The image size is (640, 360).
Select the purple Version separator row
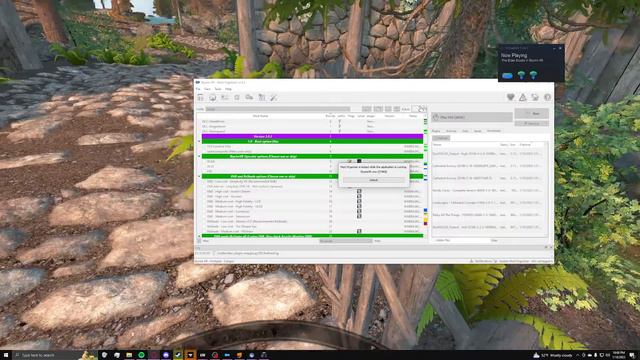click(x=312, y=136)
